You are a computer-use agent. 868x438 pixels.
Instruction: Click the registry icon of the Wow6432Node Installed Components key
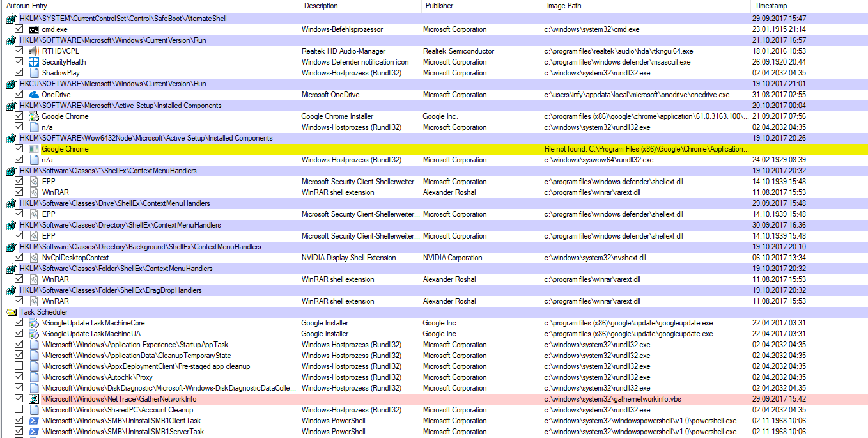pos(11,138)
